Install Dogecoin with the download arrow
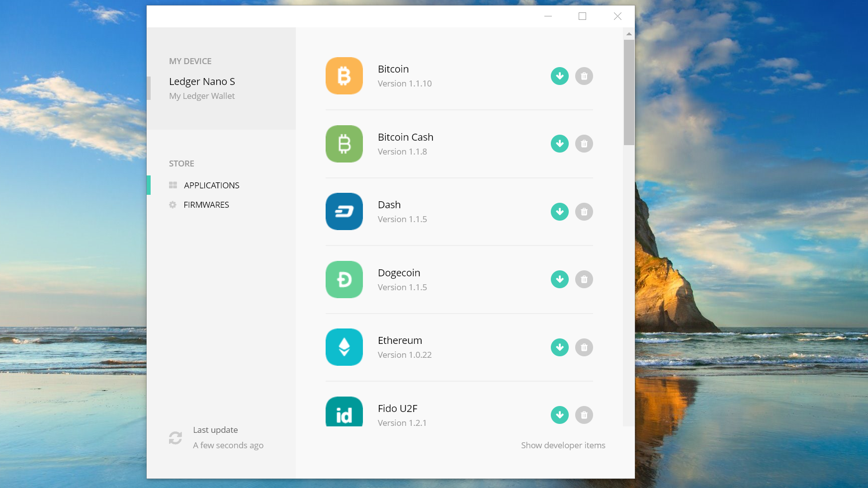 coord(560,279)
